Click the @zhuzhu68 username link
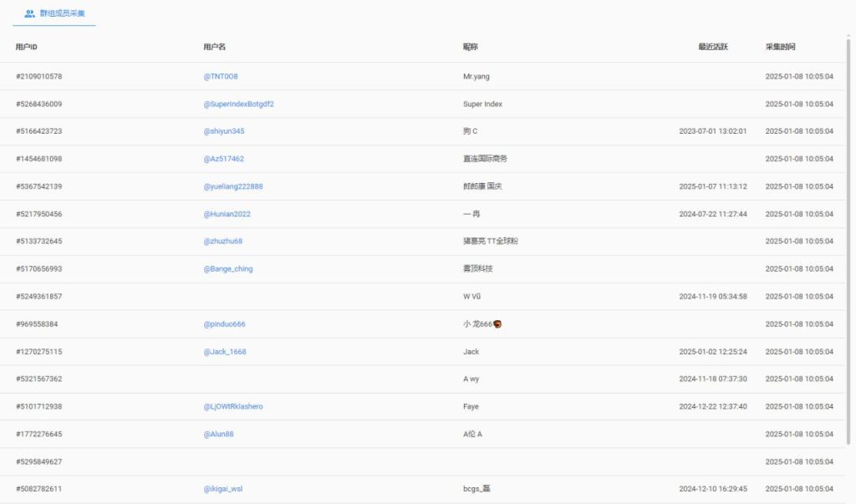This screenshot has height=504, width=856. [223, 242]
